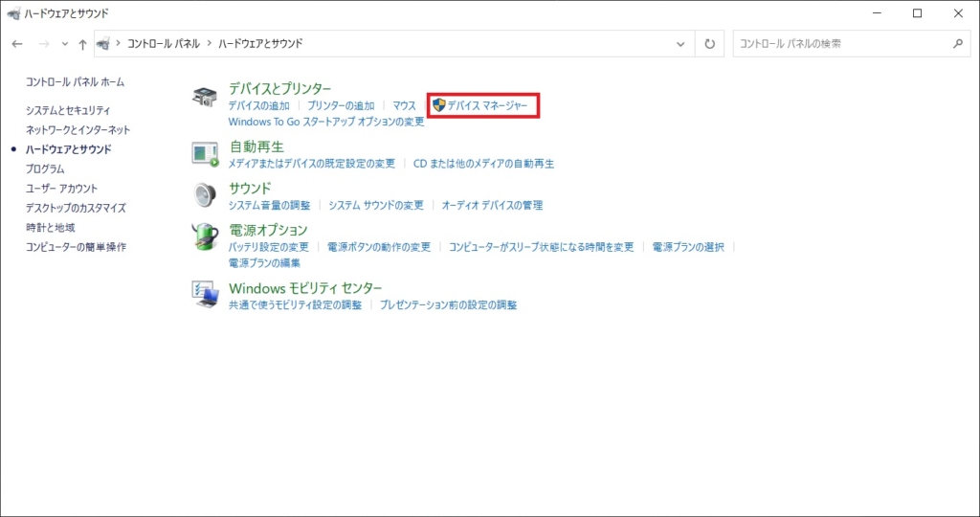Open デバイス マネージャー link
This screenshot has height=517, width=980.
point(487,105)
